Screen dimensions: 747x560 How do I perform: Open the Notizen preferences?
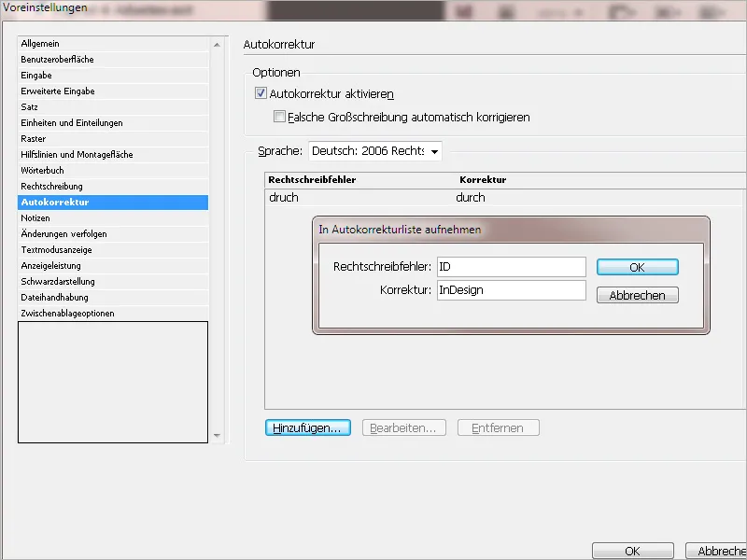(113, 218)
